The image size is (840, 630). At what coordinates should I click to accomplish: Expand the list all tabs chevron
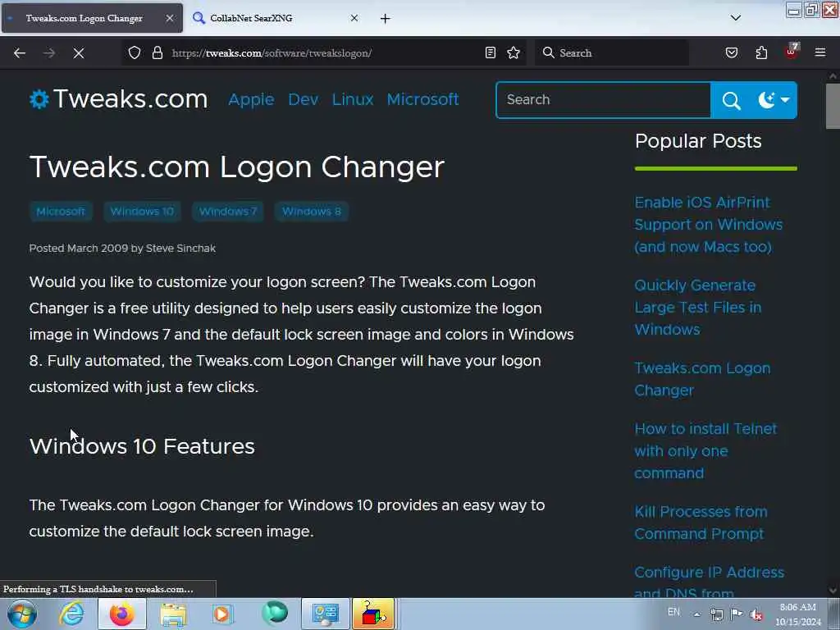tap(736, 18)
